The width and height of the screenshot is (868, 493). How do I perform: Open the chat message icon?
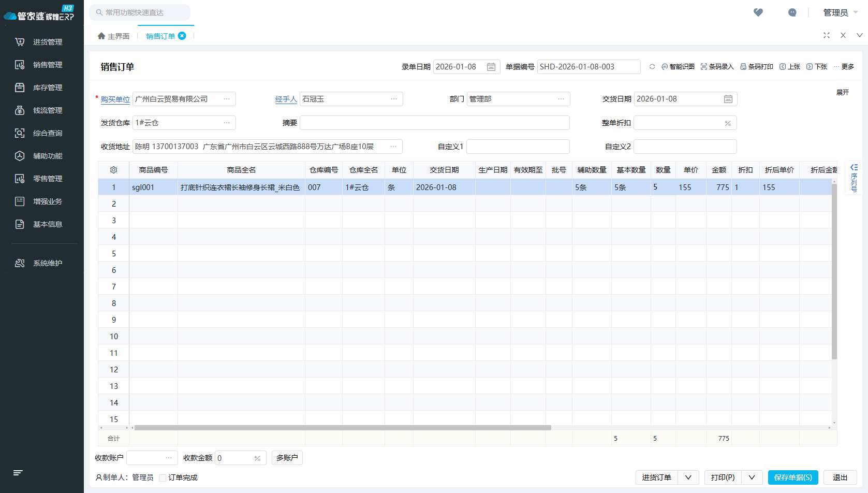click(x=792, y=12)
